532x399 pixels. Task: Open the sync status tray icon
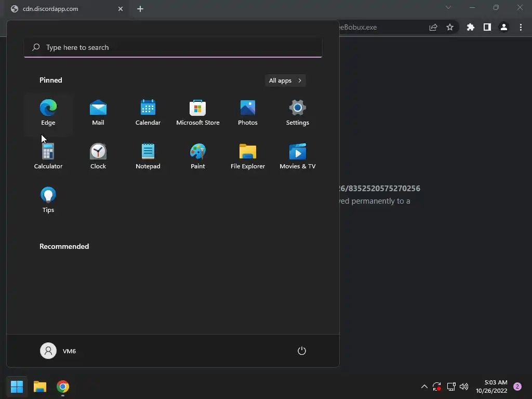(436, 387)
